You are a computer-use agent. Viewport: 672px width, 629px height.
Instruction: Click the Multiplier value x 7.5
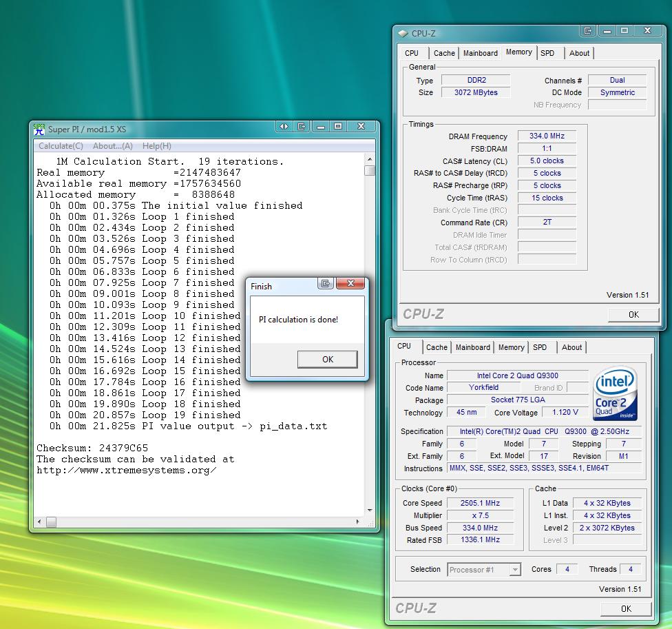pyautogui.click(x=480, y=515)
